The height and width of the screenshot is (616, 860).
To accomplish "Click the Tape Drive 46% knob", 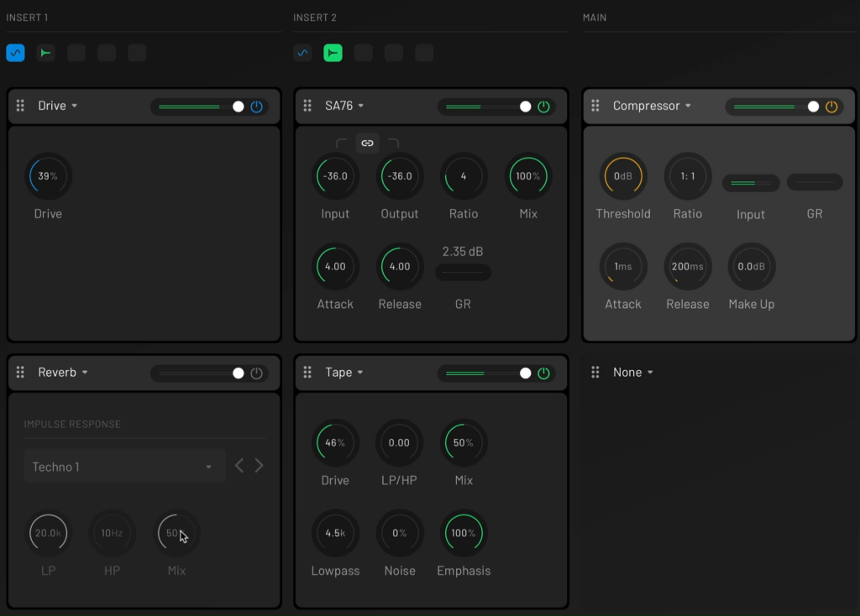I will [x=335, y=442].
